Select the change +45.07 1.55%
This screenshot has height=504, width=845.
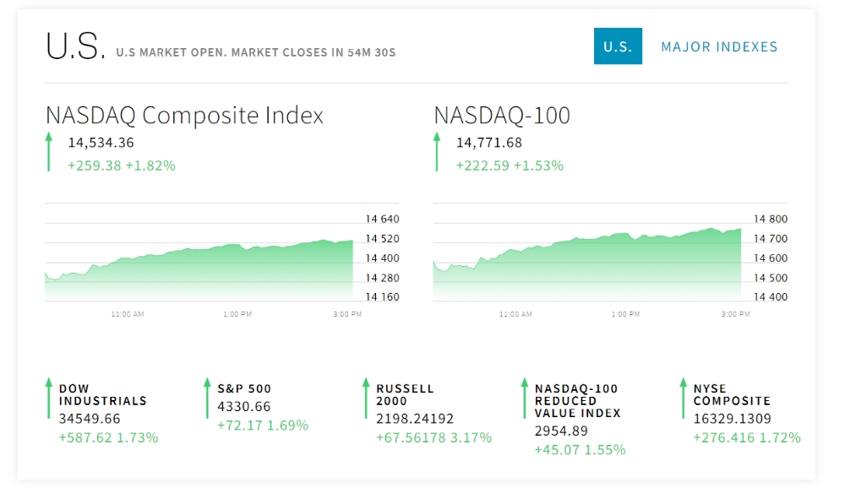(580, 450)
